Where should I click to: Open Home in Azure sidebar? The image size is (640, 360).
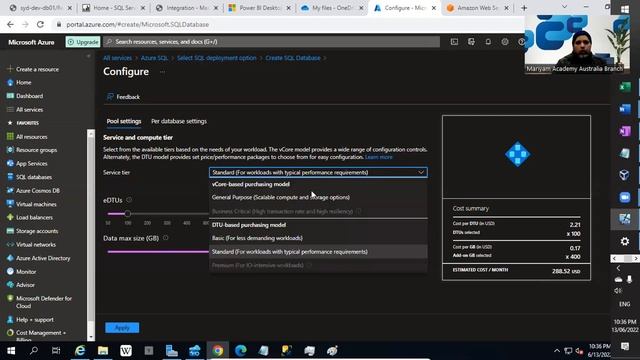pos(23,82)
